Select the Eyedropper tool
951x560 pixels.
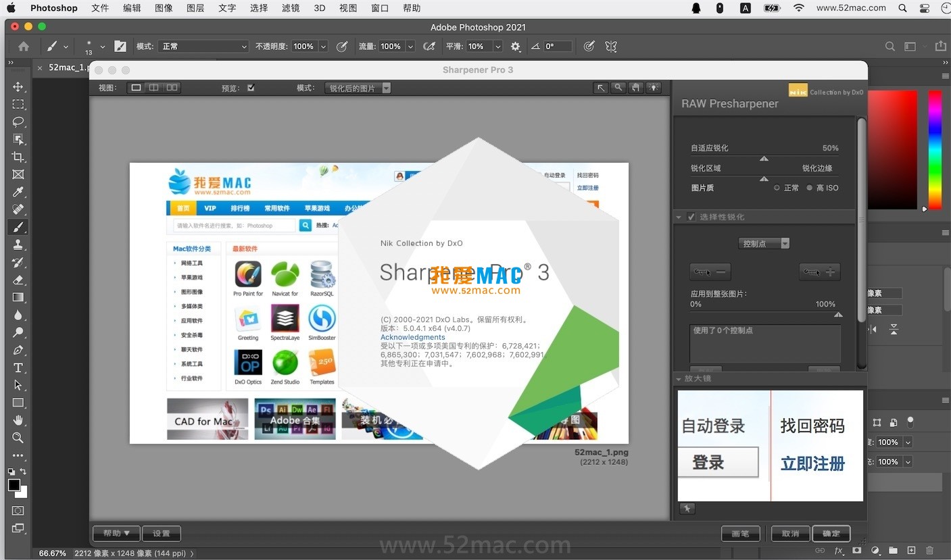pos(18,192)
